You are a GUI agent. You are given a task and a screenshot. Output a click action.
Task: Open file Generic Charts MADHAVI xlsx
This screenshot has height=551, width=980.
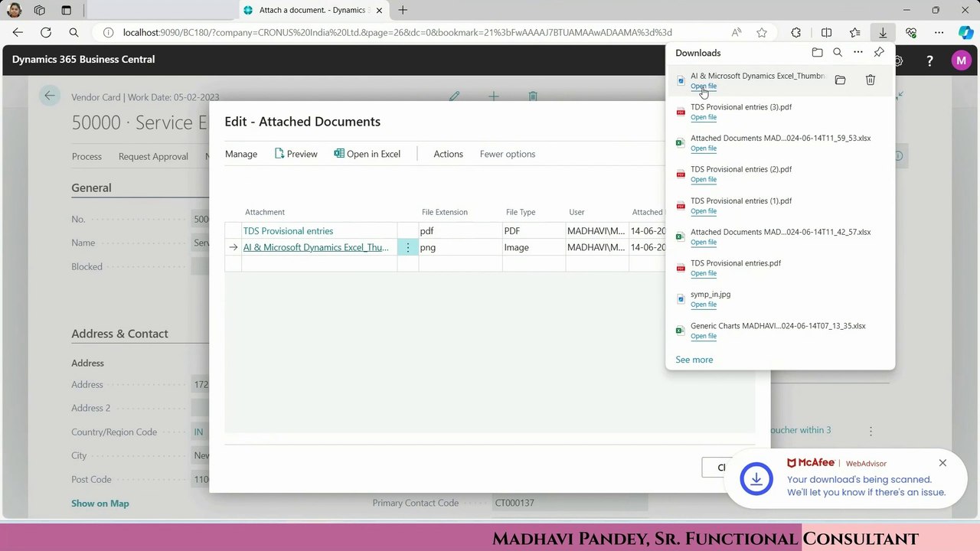pyautogui.click(x=704, y=336)
